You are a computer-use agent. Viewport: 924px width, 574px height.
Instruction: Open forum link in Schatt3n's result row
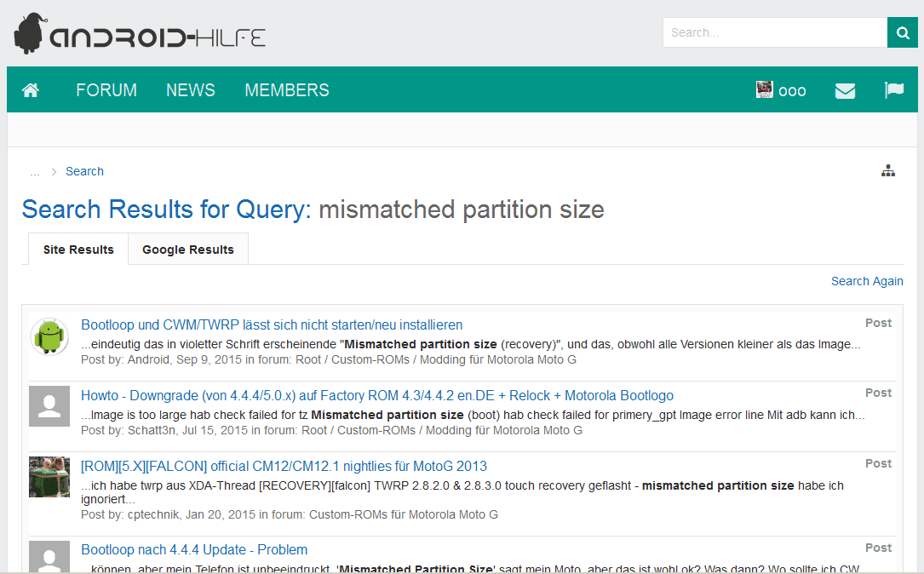pyautogui.click(x=442, y=430)
